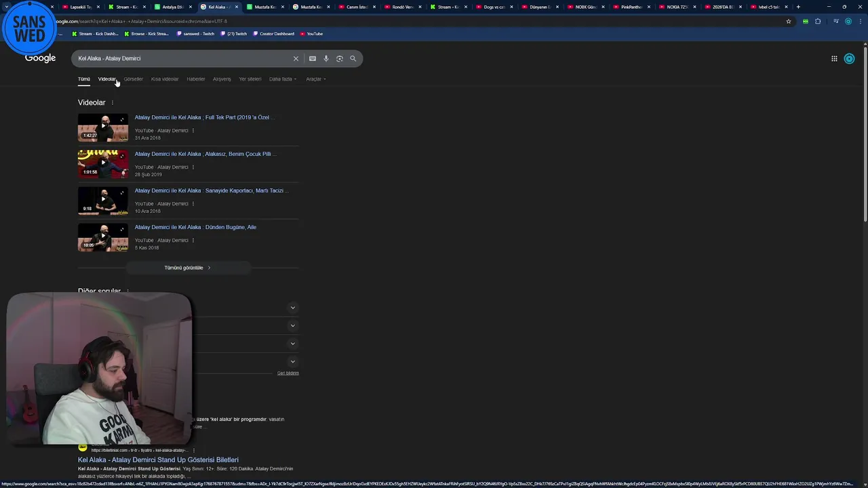Click the magnifier search button

pos(353,58)
